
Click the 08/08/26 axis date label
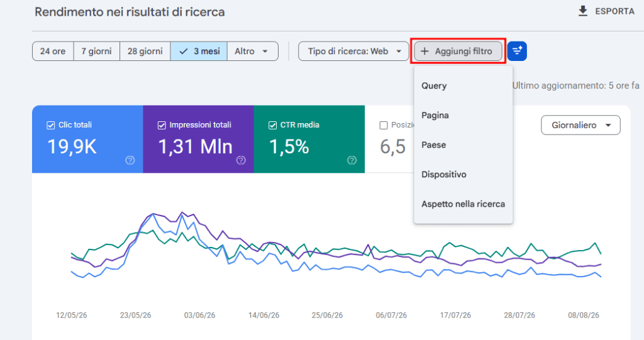point(584,315)
